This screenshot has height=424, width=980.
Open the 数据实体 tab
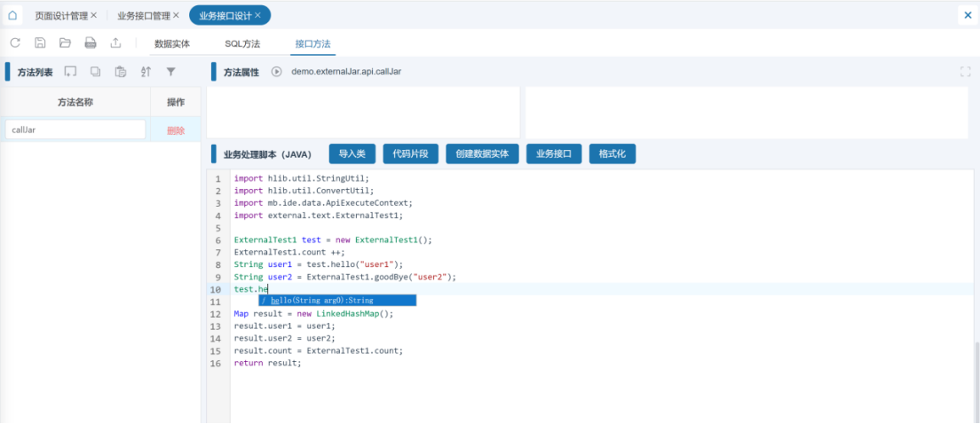[x=172, y=43]
